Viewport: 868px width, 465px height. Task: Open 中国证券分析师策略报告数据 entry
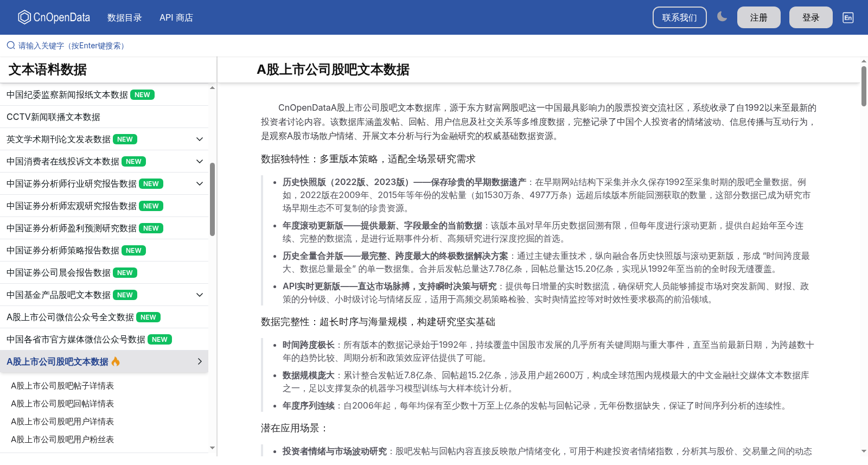[x=104, y=250]
